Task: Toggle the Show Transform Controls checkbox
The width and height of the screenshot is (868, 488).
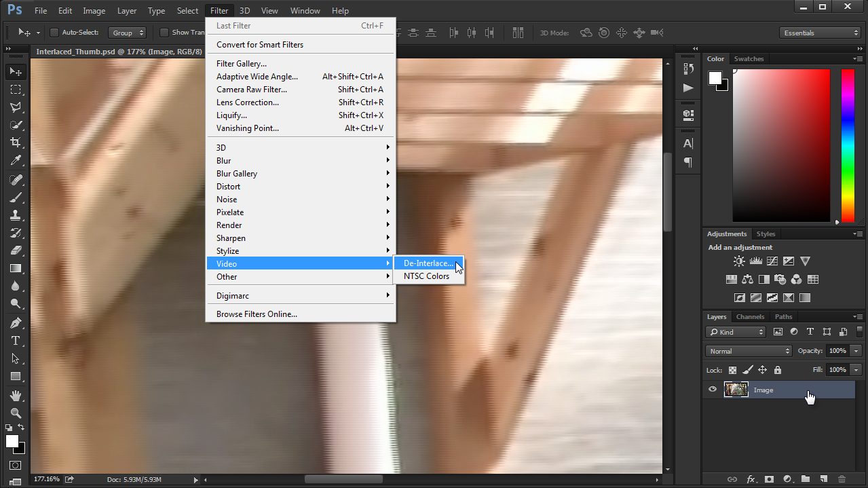Action: [x=164, y=33]
